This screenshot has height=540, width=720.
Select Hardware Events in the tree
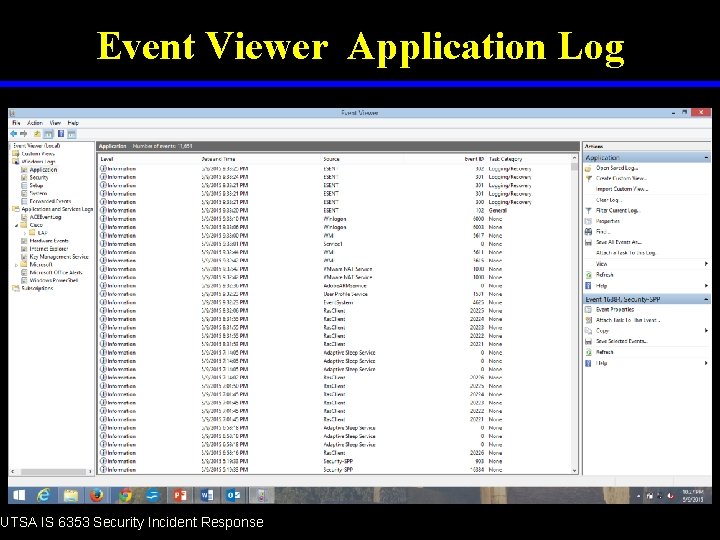(49, 241)
